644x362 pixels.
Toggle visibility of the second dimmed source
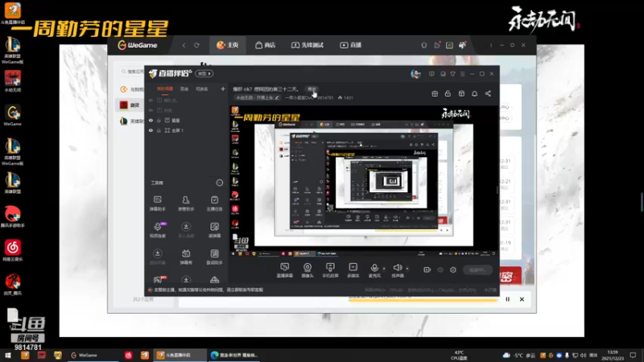[151, 110]
